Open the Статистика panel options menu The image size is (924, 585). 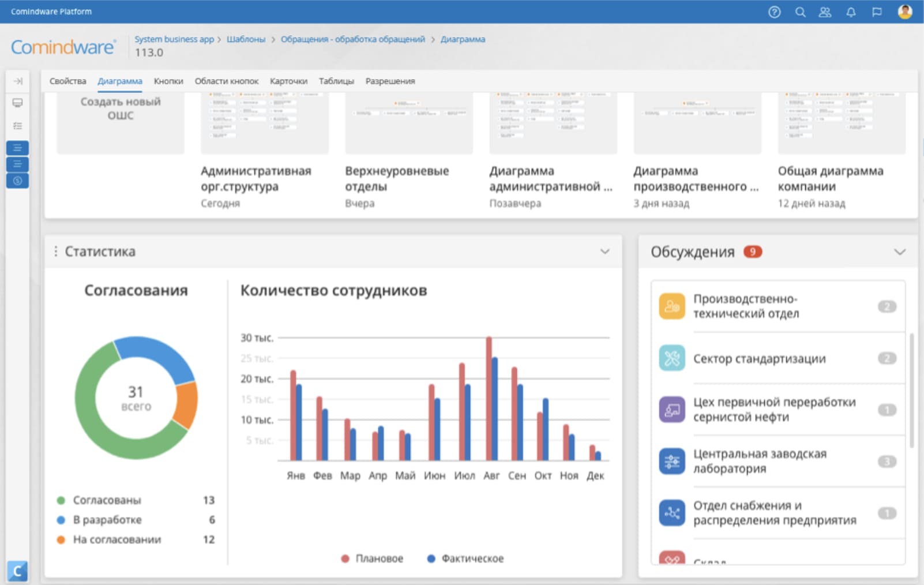coord(56,251)
